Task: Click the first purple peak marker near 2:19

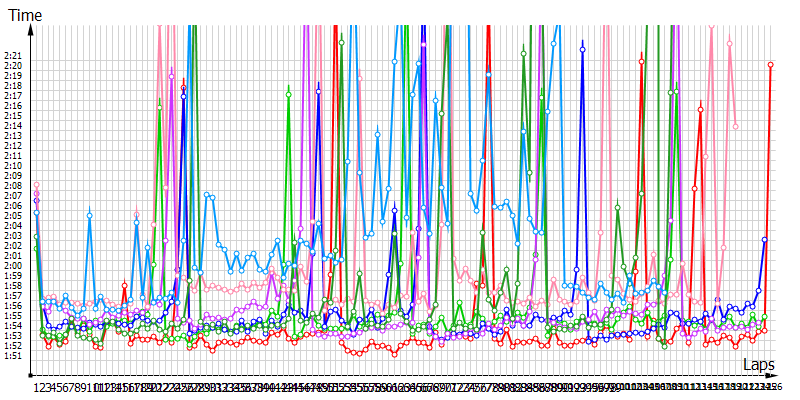Action: tap(172, 76)
